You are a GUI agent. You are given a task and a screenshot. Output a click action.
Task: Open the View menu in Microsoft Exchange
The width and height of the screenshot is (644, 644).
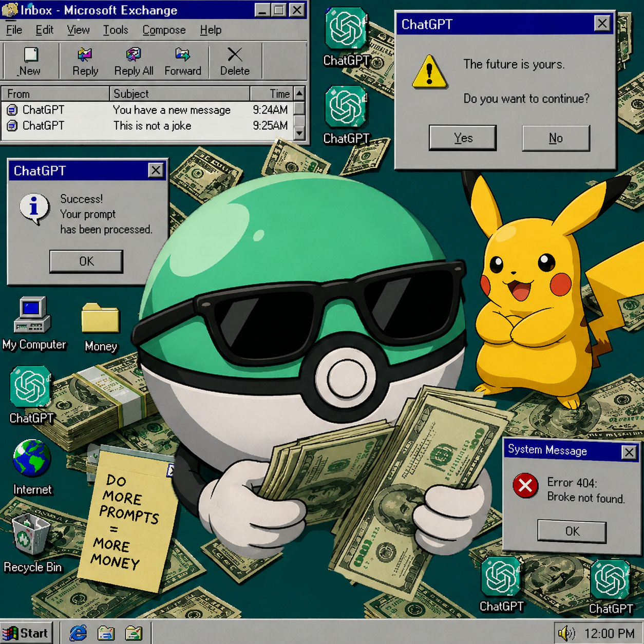coord(78,30)
